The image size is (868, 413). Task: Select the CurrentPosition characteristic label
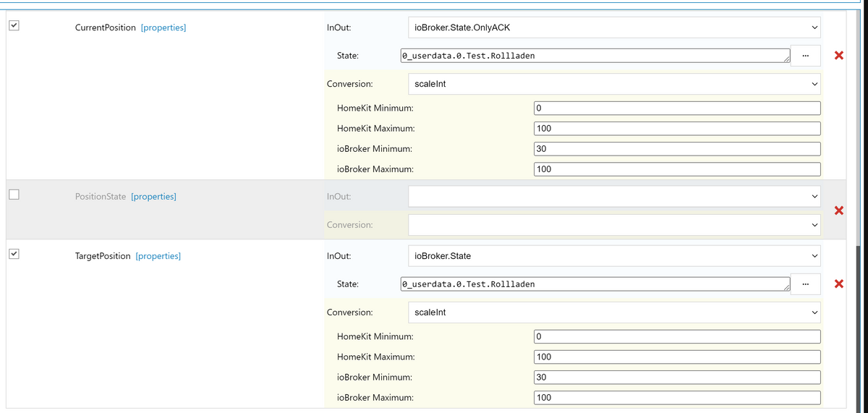point(106,27)
